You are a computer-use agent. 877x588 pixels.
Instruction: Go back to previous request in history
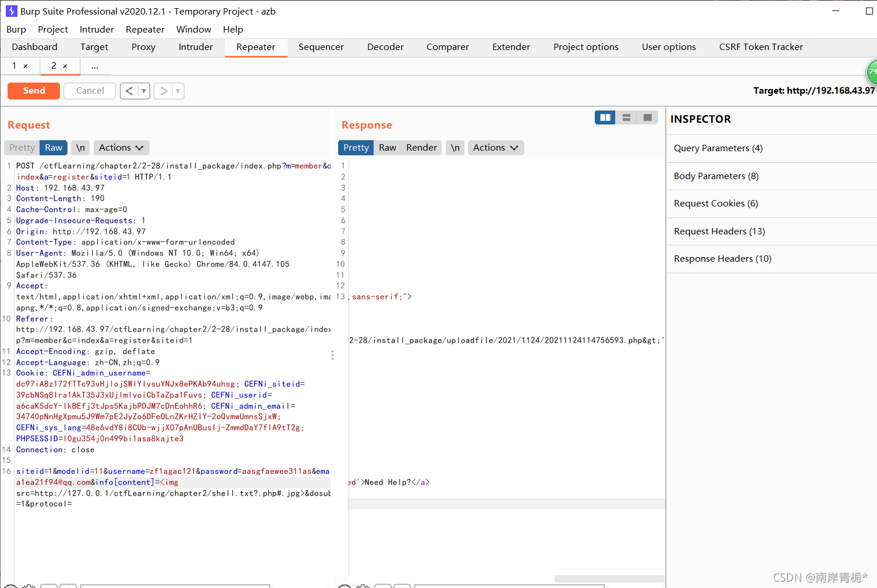(129, 91)
